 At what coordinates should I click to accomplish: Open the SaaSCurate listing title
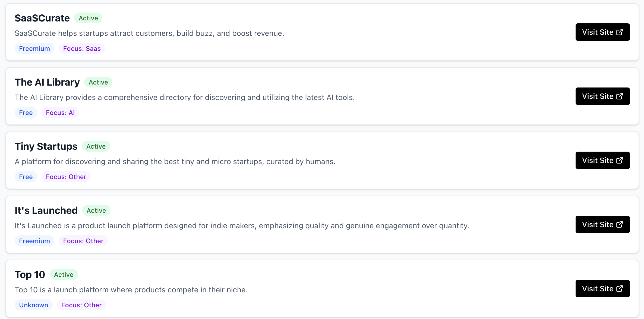42,18
